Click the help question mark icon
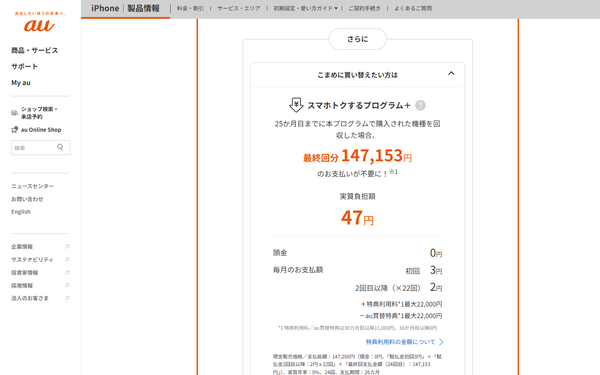The height and width of the screenshot is (375, 600). point(420,105)
